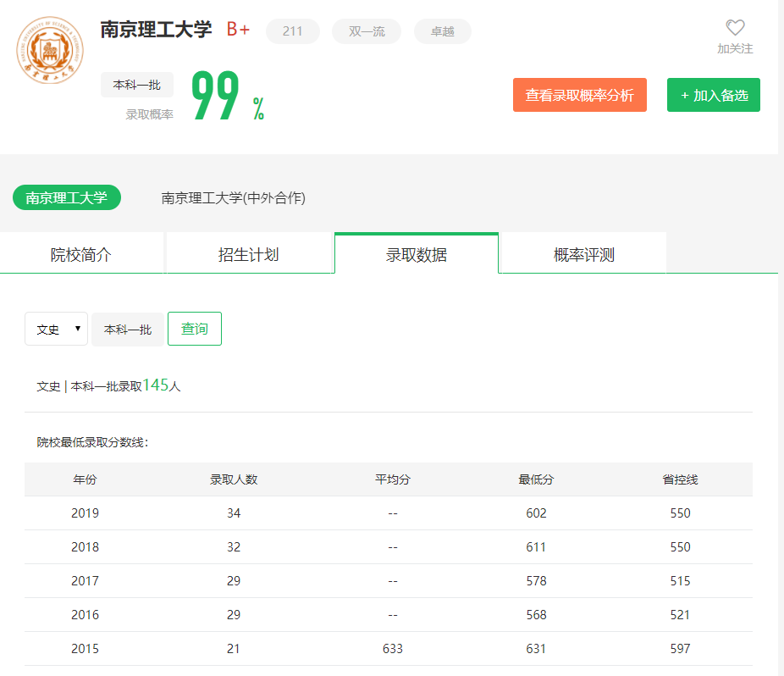Switch to 院校简介 tab
This screenshot has height=676, width=784.
click(81, 254)
